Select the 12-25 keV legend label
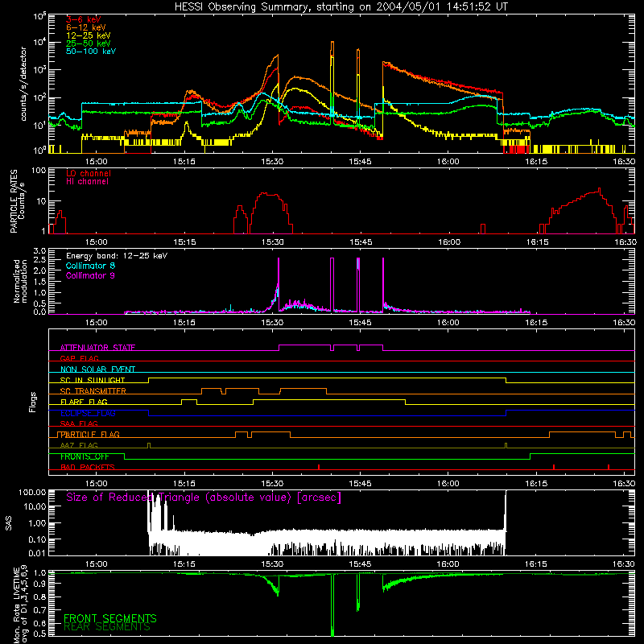This screenshot has height=644, width=644. (x=89, y=35)
